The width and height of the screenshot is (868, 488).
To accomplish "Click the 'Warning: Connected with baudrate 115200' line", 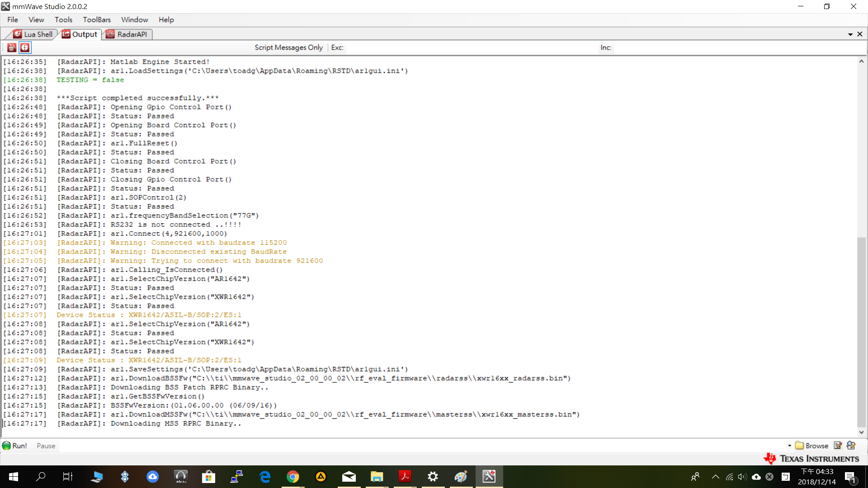I will click(198, 243).
